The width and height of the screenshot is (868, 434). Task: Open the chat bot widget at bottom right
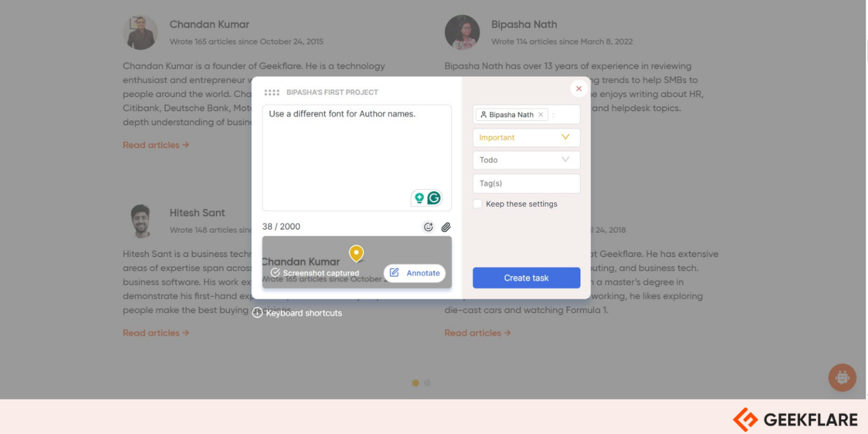tap(842, 377)
